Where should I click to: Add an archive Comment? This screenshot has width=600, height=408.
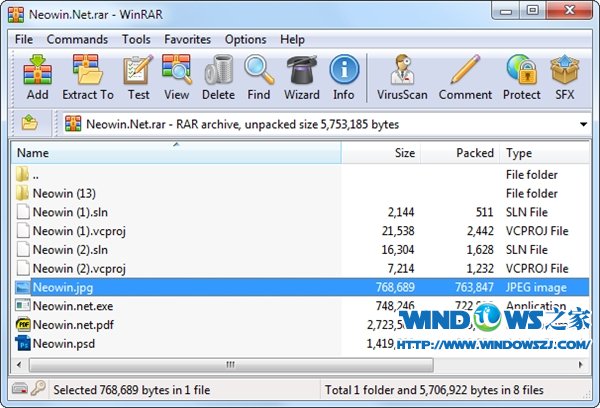tap(465, 76)
